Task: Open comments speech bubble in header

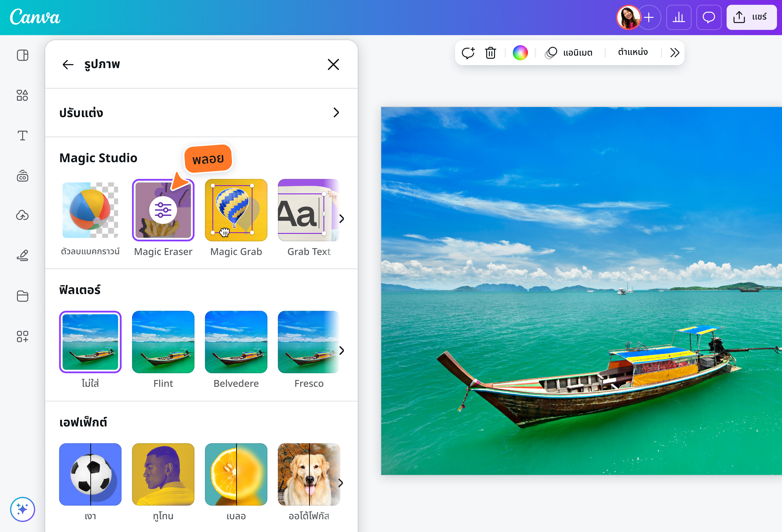Action: tap(709, 18)
